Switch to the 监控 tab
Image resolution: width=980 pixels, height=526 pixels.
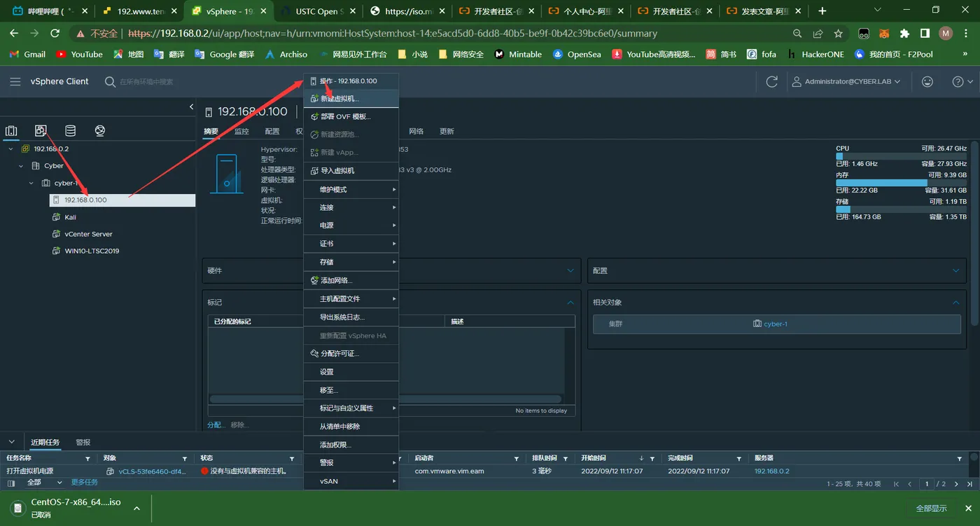[241, 132]
